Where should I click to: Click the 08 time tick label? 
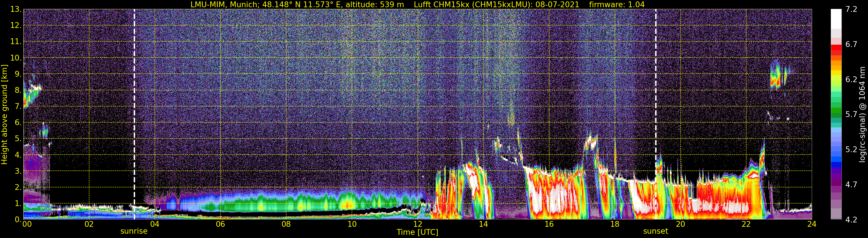point(286,224)
